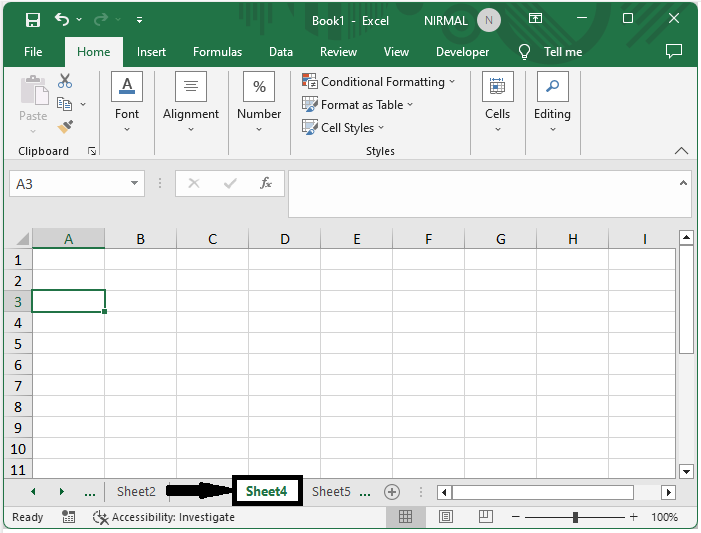Switch to Page Break Preview

tap(486, 516)
